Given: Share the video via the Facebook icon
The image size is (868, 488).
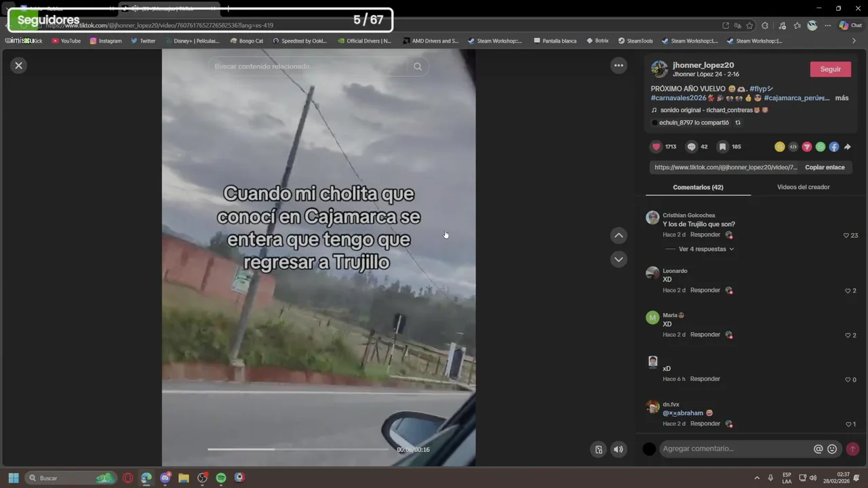Looking at the screenshot, I should pyautogui.click(x=834, y=146).
